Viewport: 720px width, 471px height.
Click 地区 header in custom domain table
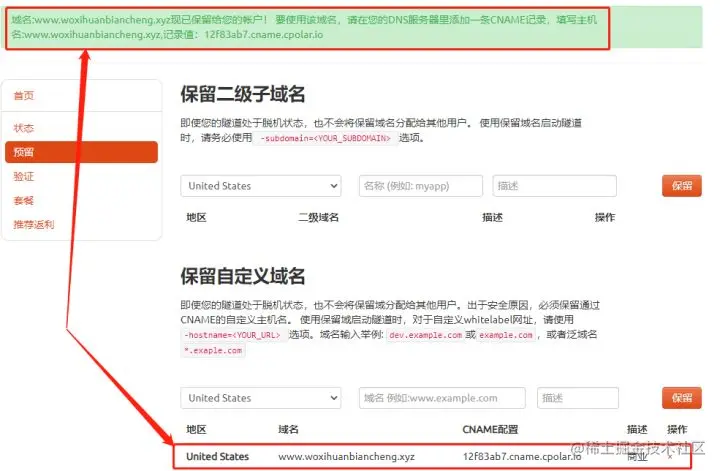pyautogui.click(x=197, y=430)
